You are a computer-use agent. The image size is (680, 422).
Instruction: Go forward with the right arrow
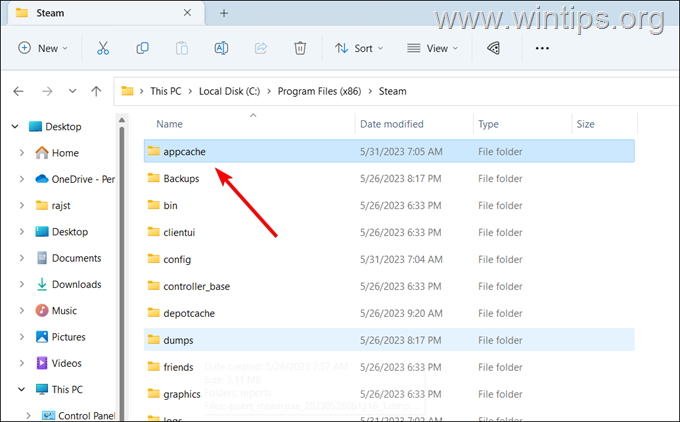coord(47,91)
